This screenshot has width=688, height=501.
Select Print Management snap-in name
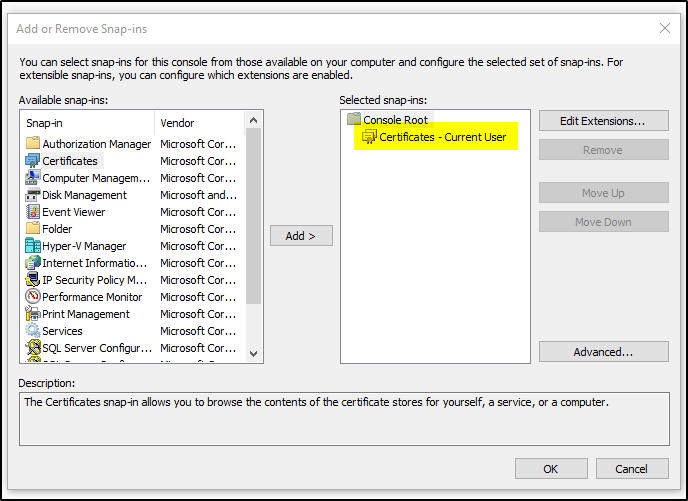(x=86, y=314)
